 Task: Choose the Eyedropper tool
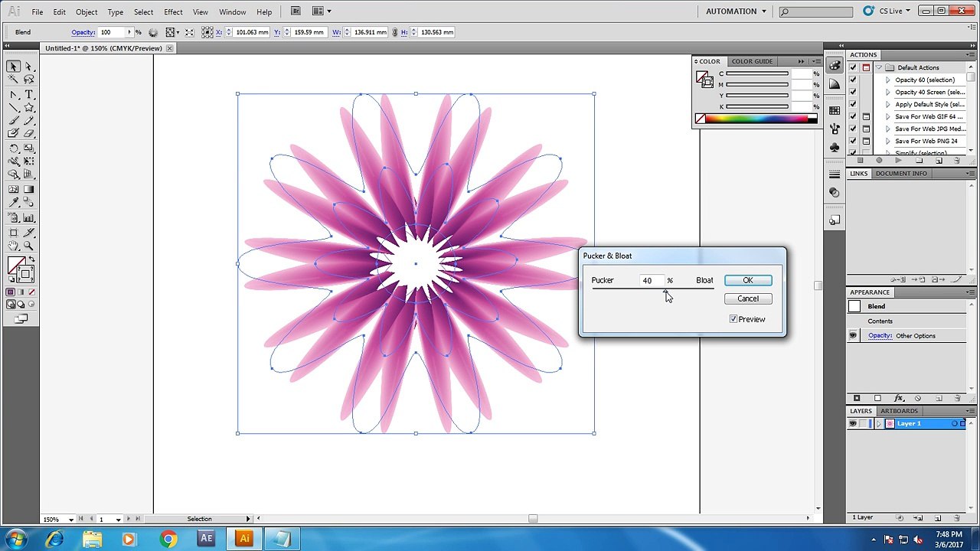tap(14, 203)
